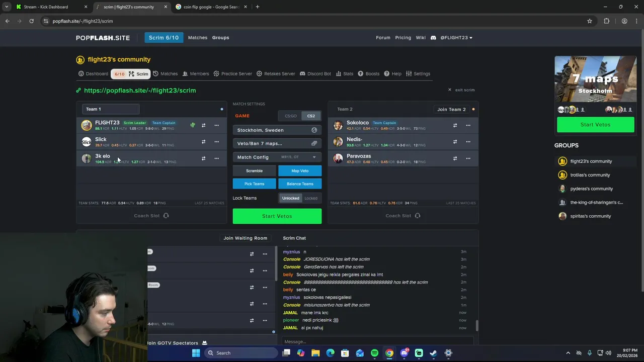
Task: Open the scrim URL link
Action: [x=140, y=90]
